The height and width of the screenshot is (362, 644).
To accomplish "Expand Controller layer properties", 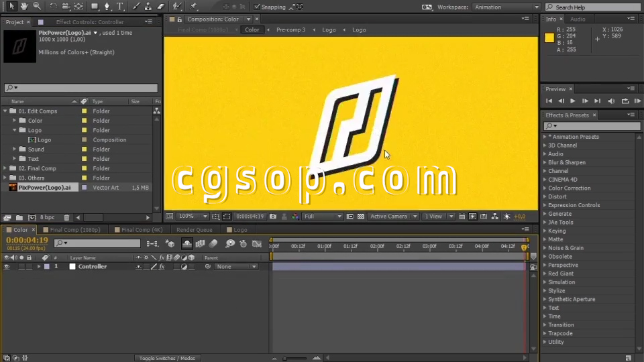I will tap(39, 267).
